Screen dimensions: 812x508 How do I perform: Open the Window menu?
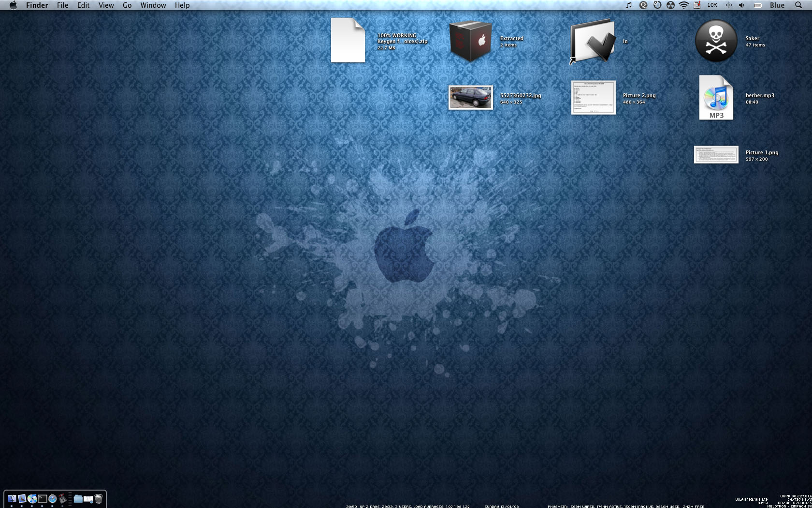(153, 5)
